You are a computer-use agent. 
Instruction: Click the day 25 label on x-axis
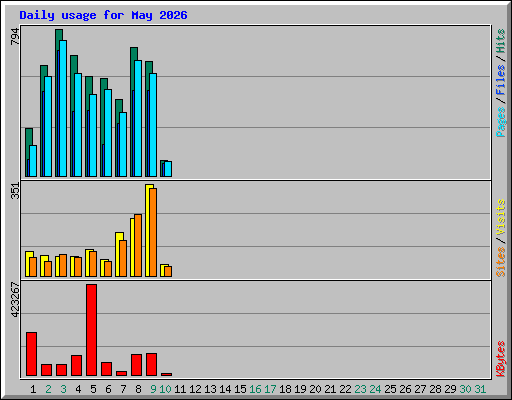tap(390, 389)
